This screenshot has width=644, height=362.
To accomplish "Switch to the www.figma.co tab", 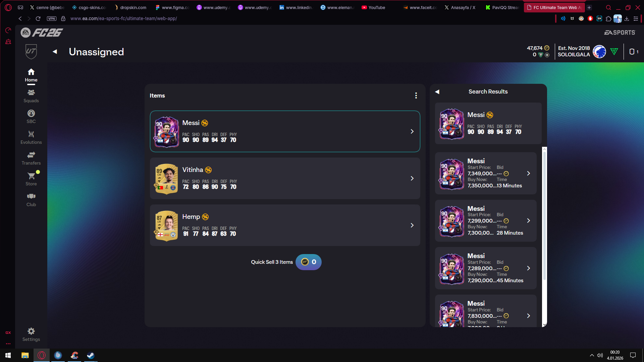I will 172,7.
